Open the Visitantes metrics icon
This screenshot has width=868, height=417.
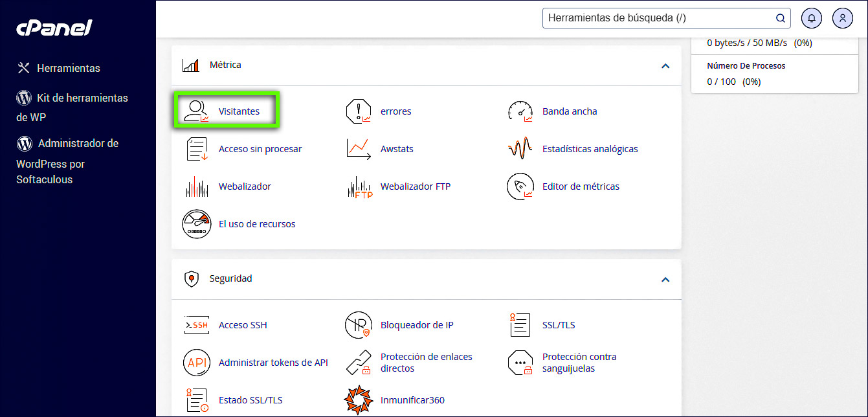point(196,111)
